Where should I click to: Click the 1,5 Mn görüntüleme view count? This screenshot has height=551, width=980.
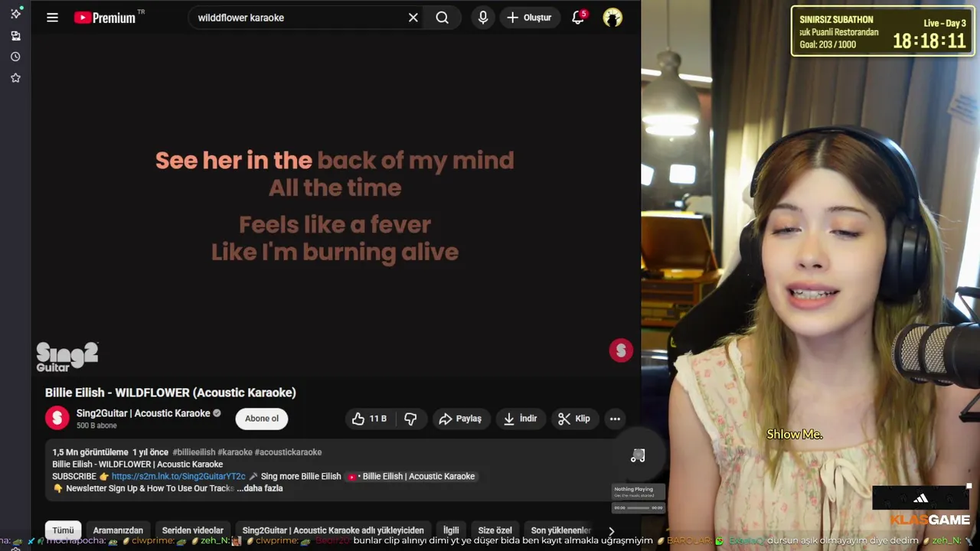90,452
